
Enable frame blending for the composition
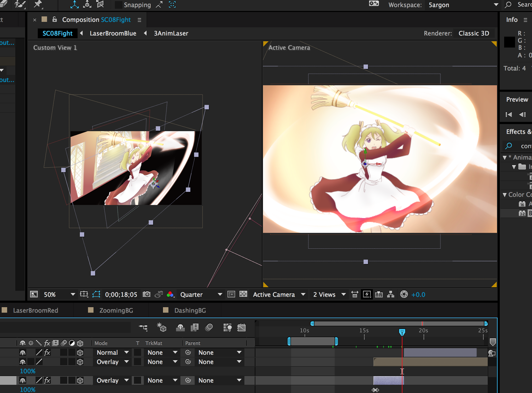point(195,328)
